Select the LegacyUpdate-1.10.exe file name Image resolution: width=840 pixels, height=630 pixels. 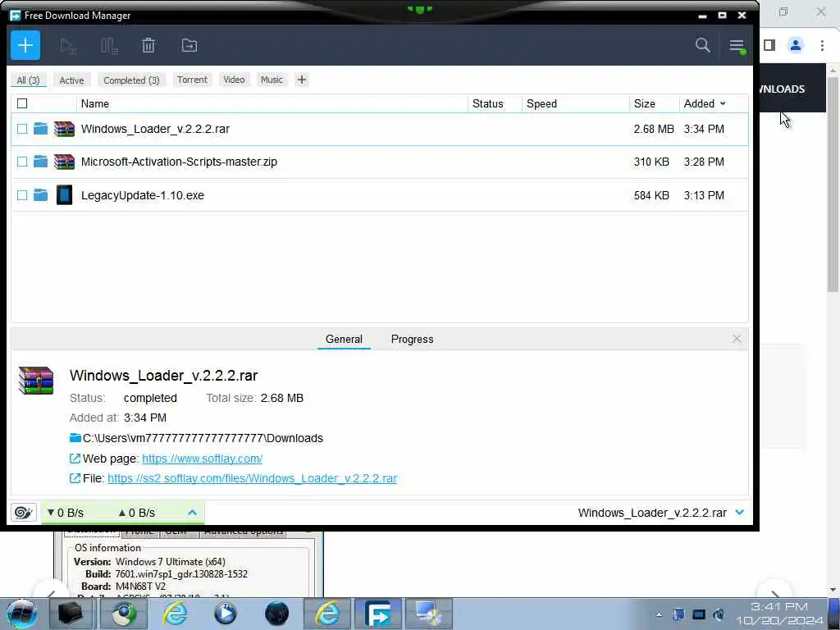point(143,195)
